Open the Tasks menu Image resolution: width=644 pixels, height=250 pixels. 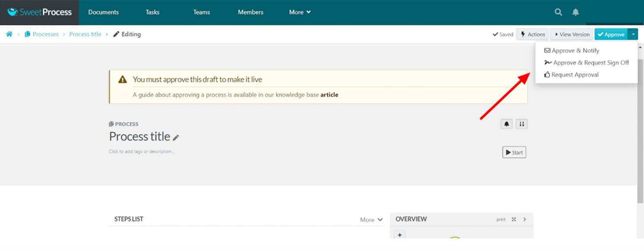pos(152,12)
